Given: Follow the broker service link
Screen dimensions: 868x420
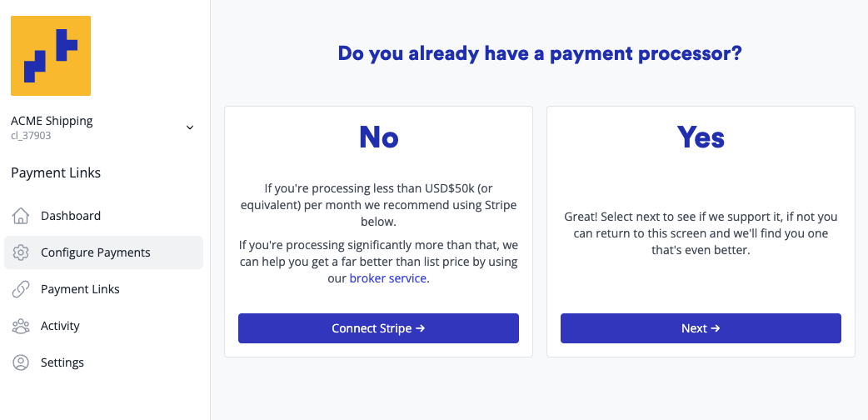Looking at the screenshot, I should pos(388,278).
